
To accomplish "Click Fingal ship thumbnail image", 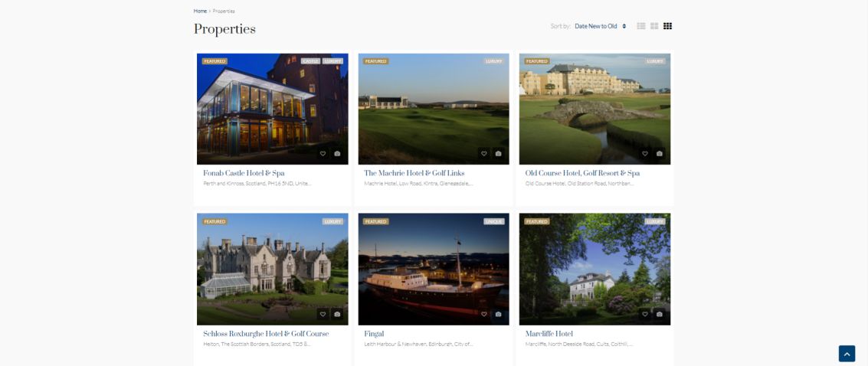I will tap(434, 270).
